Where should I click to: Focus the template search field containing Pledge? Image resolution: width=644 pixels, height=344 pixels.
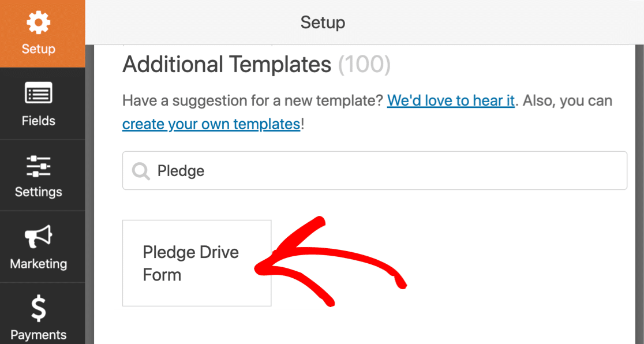click(375, 171)
